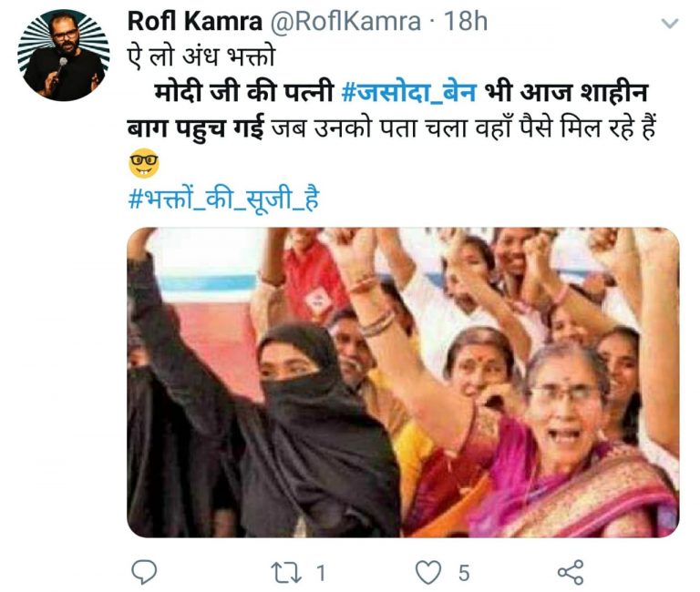
Task: Click the reply speech bubble icon
Action: pyautogui.click(x=144, y=571)
